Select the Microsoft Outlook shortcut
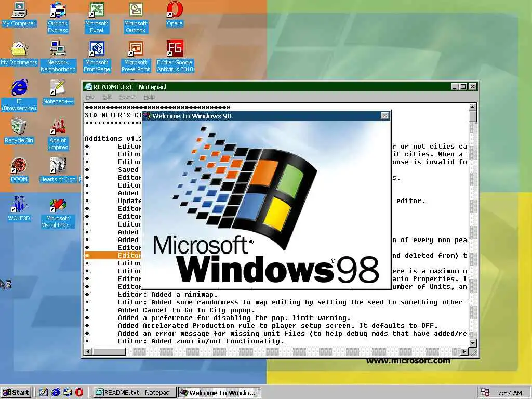Image resolution: width=532 pixels, height=399 pixels. point(136,17)
